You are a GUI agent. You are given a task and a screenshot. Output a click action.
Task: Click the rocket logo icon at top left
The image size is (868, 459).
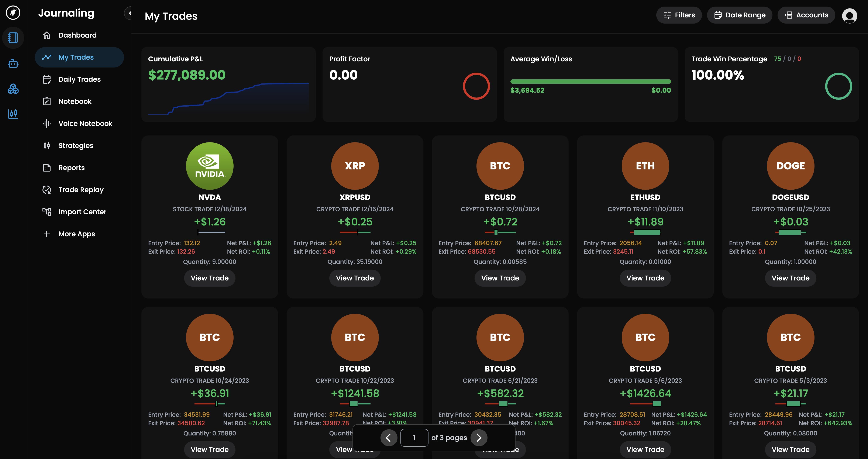click(13, 13)
